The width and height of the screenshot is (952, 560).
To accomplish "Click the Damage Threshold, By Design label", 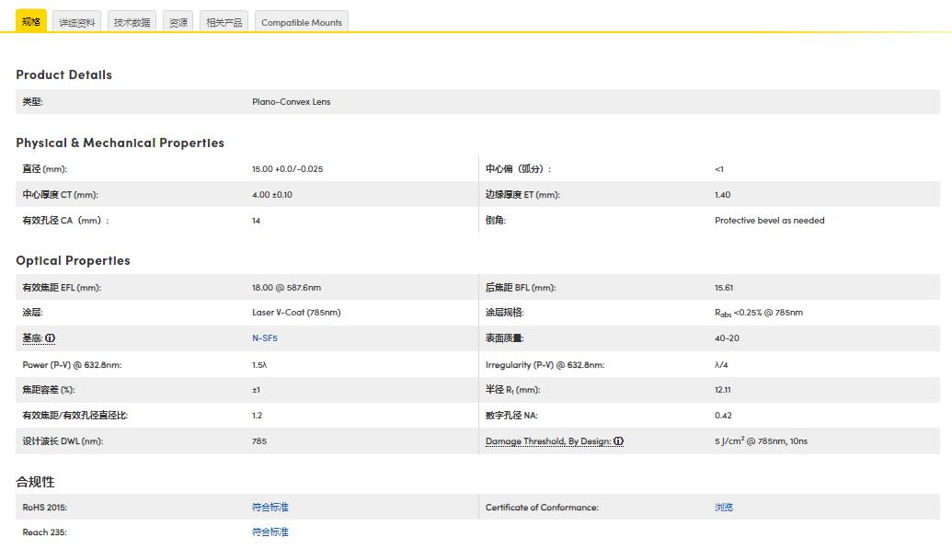I will click(548, 441).
